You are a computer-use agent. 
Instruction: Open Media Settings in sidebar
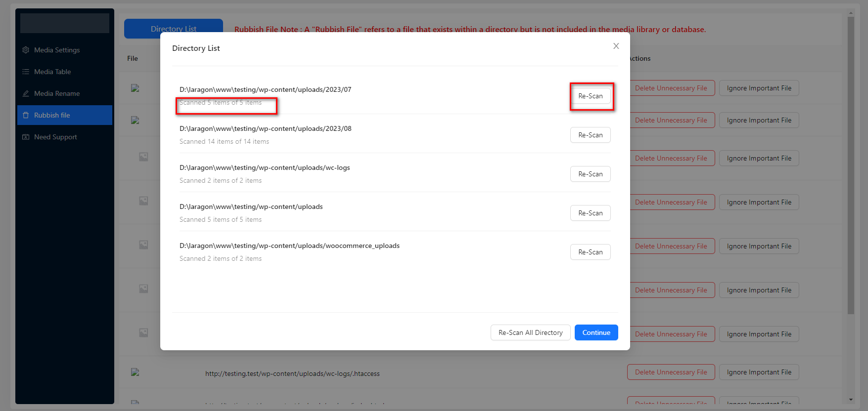tap(65, 50)
